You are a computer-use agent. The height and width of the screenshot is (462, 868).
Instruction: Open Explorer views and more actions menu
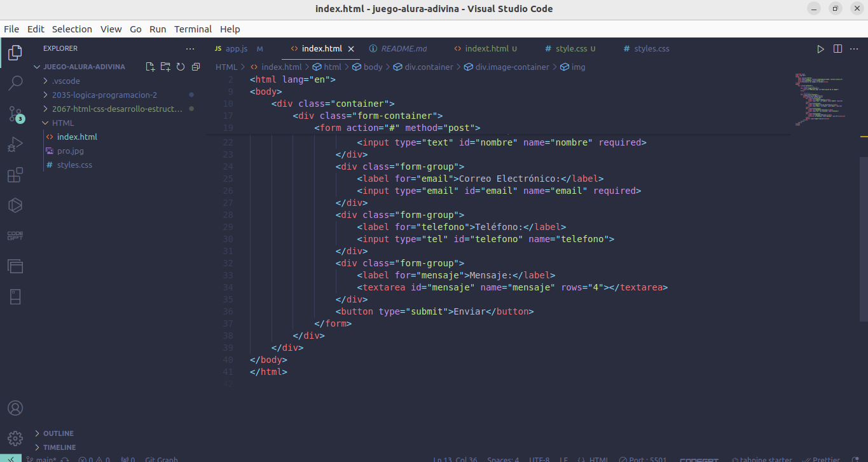[x=190, y=48]
